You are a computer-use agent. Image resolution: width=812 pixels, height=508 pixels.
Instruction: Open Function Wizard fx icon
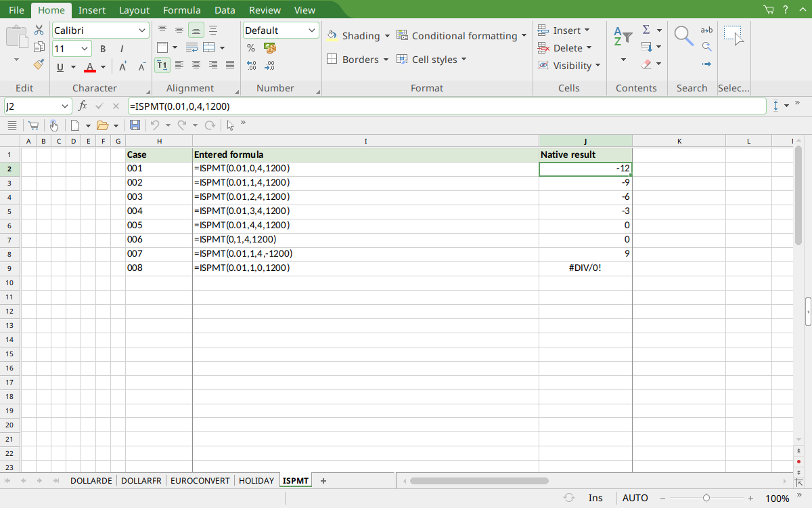(83, 106)
